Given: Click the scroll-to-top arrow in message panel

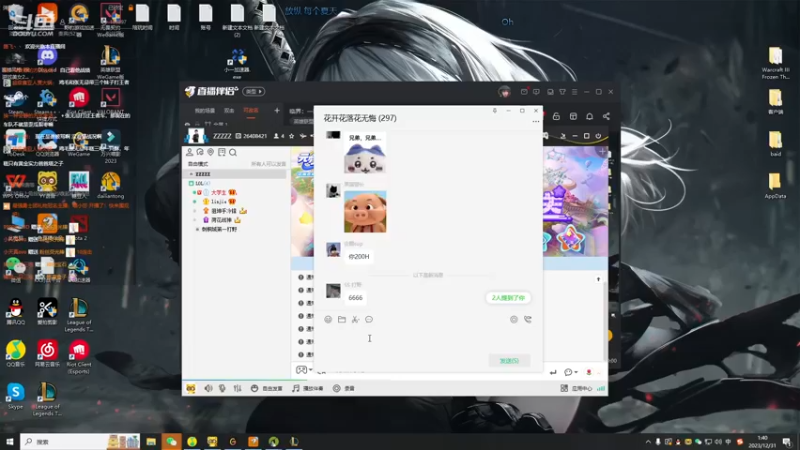Looking at the screenshot, I should click(598, 280).
